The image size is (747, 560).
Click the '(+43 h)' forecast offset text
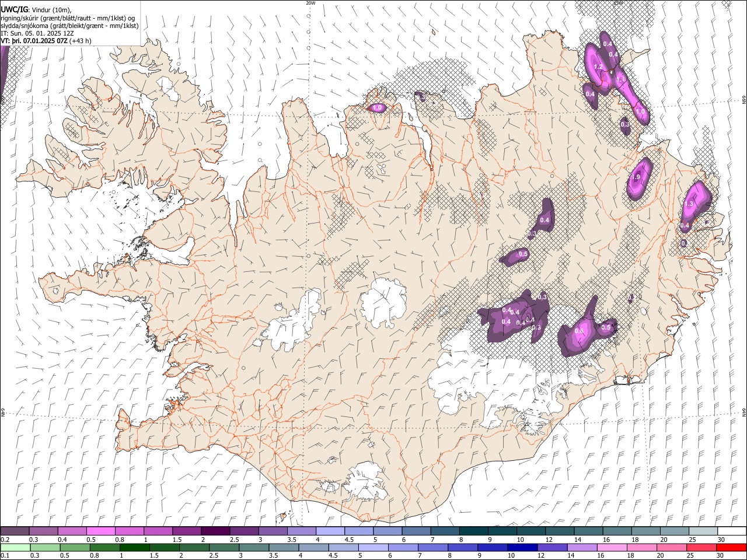pyautogui.click(x=80, y=41)
